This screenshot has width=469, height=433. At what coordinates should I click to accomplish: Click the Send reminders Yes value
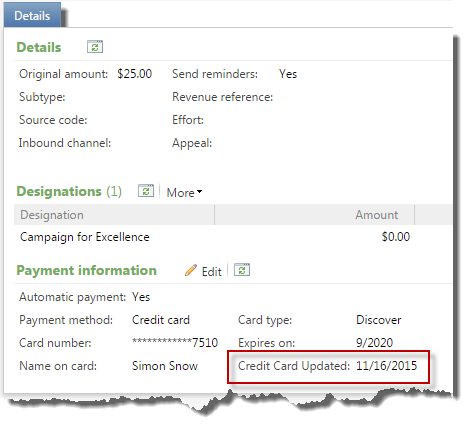[x=288, y=74]
